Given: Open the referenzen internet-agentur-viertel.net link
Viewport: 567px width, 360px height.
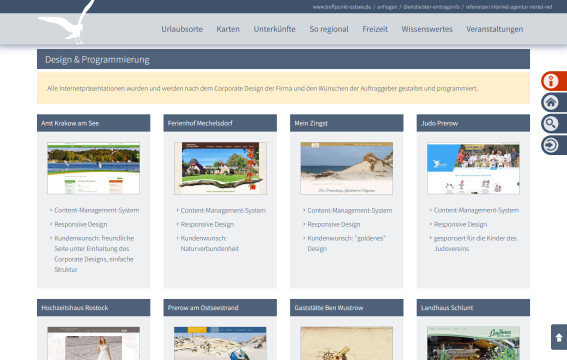Looking at the screenshot, I should pos(509,7).
